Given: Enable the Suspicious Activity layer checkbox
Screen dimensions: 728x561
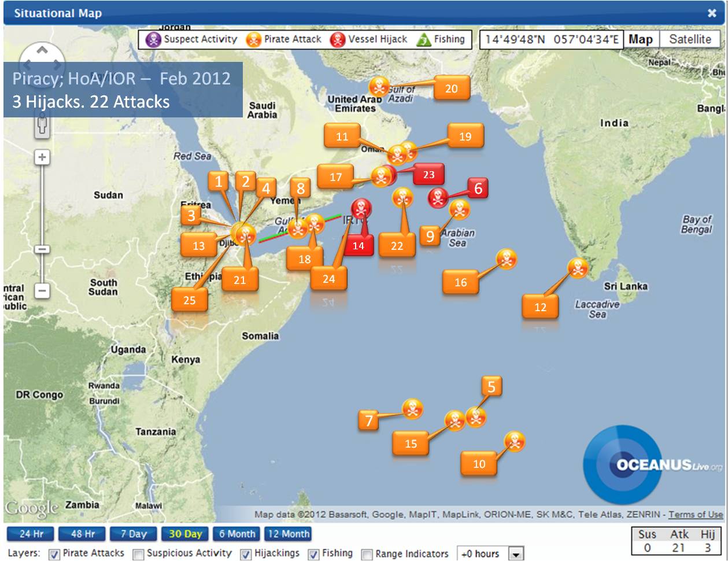Looking at the screenshot, I should [x=138, y=554].
